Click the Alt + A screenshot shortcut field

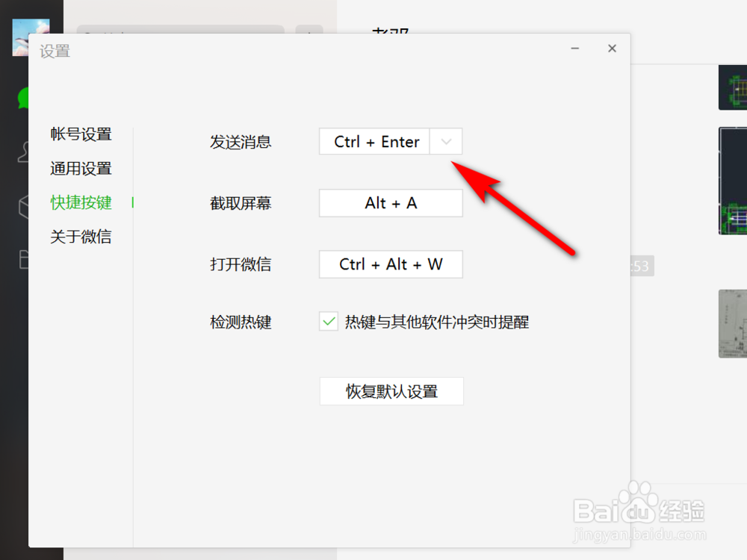(390, 202)
